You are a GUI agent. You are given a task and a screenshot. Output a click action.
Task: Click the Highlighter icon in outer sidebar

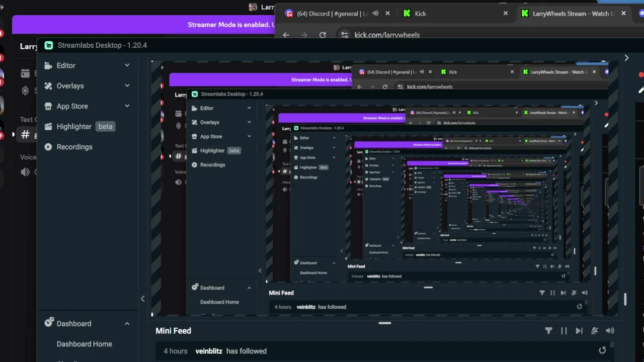pos(48,127)
